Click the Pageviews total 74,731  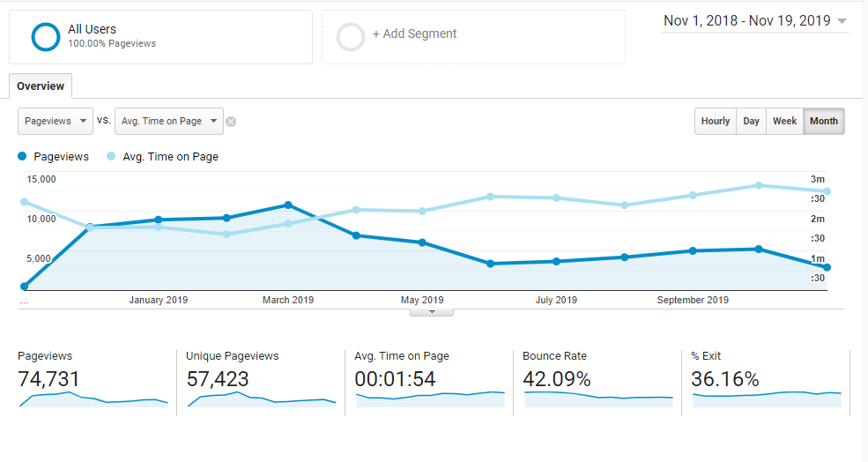click(48, 379)
